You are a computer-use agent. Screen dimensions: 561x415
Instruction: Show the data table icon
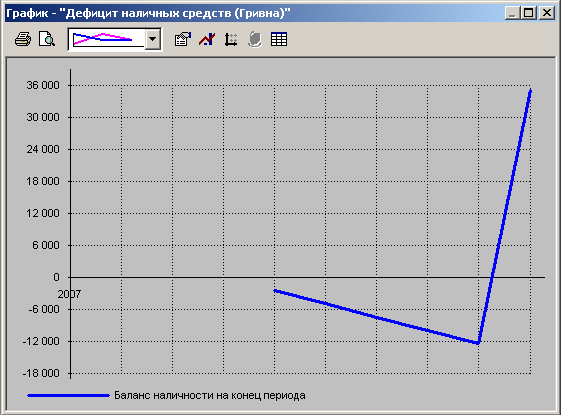pyautogui.click(x=279, y=39)
